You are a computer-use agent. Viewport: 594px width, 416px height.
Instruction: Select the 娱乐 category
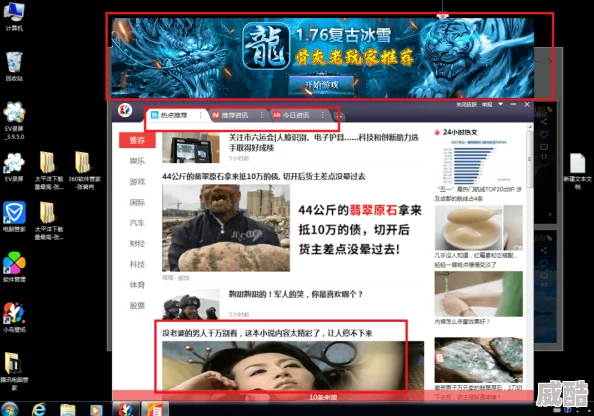coord(137,161)
